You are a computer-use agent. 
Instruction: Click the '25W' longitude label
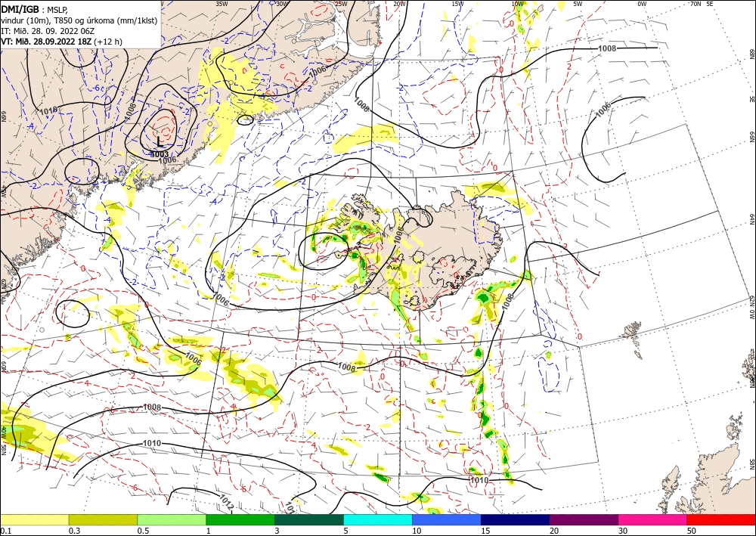coord(341,3)
